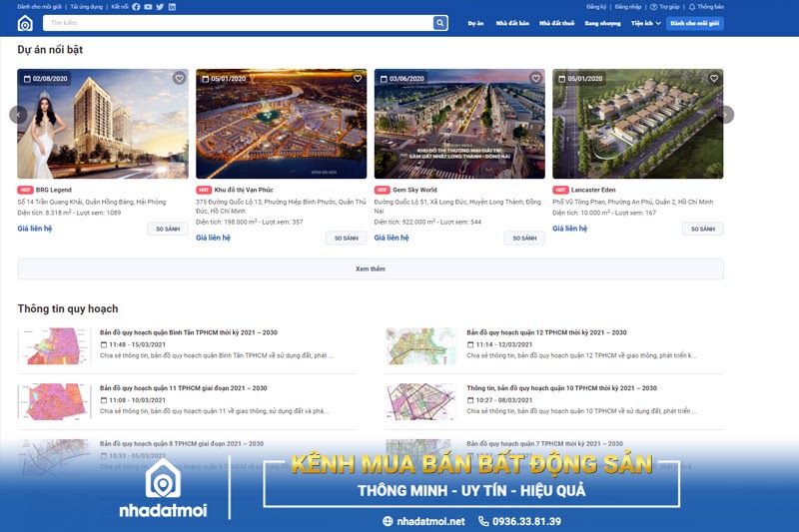Click the HOT badge on Lancaster Eden
Image resolution: width=799 pixels, height=532 pixels.
[560, 190]
